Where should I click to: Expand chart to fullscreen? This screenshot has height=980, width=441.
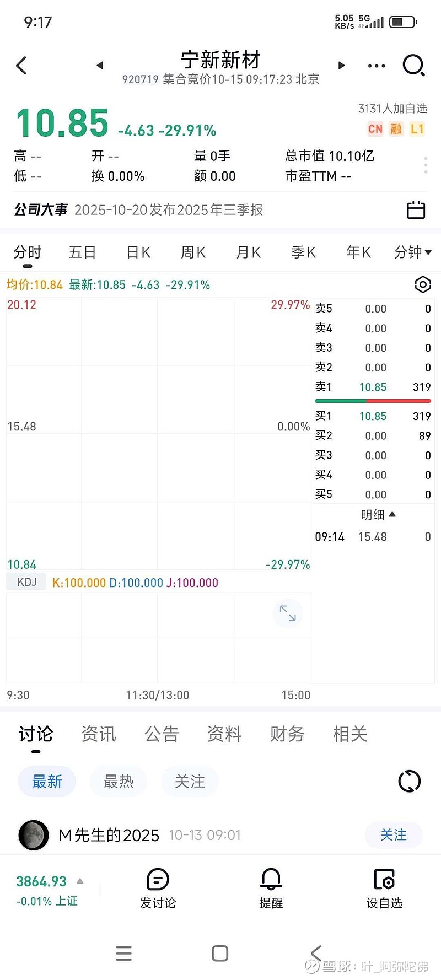click(288, 613)
